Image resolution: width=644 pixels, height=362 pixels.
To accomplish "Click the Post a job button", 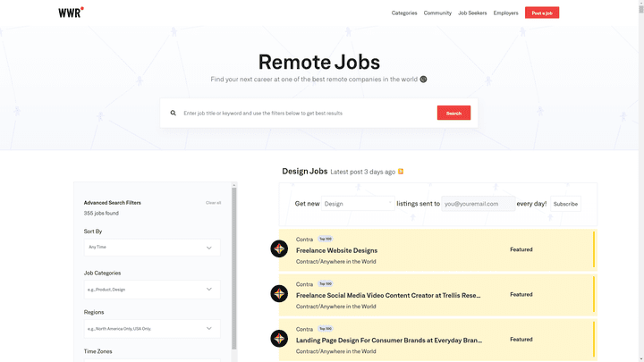I will click(542, 13).
